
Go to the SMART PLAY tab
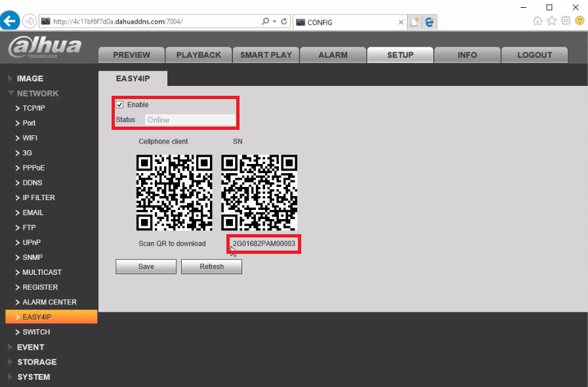click(x=266, y=54)
